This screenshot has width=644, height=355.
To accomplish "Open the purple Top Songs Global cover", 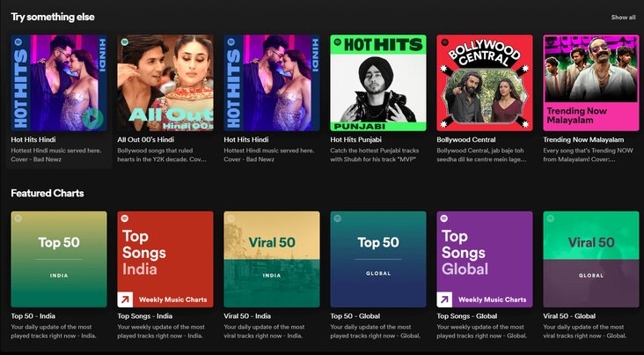I will [485, 259].
